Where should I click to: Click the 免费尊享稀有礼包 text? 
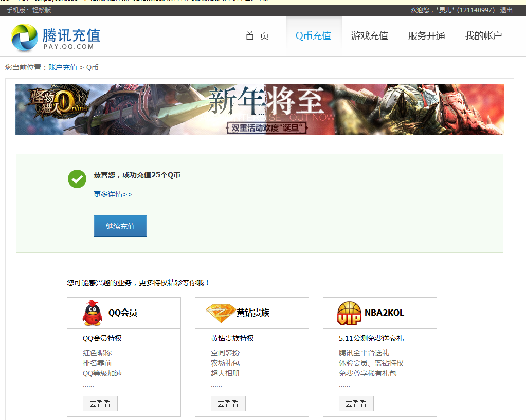368,373
